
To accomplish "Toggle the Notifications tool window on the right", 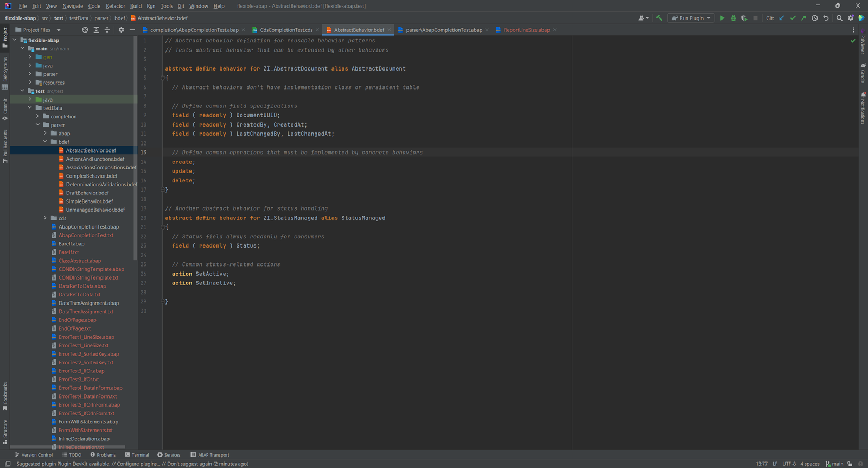I will coord(863,108).
